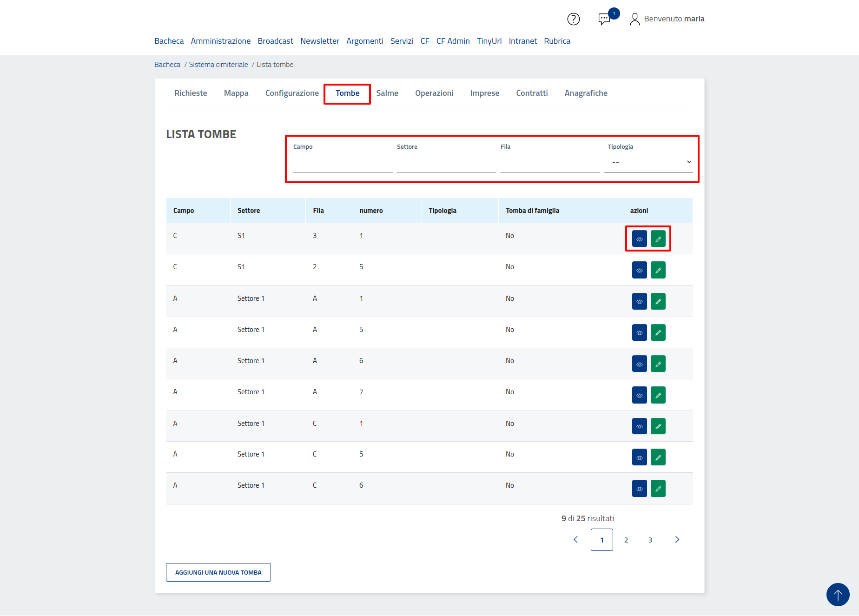The image size is (859, 616).
Task: Go to next results page arrow
Action: 677,540
